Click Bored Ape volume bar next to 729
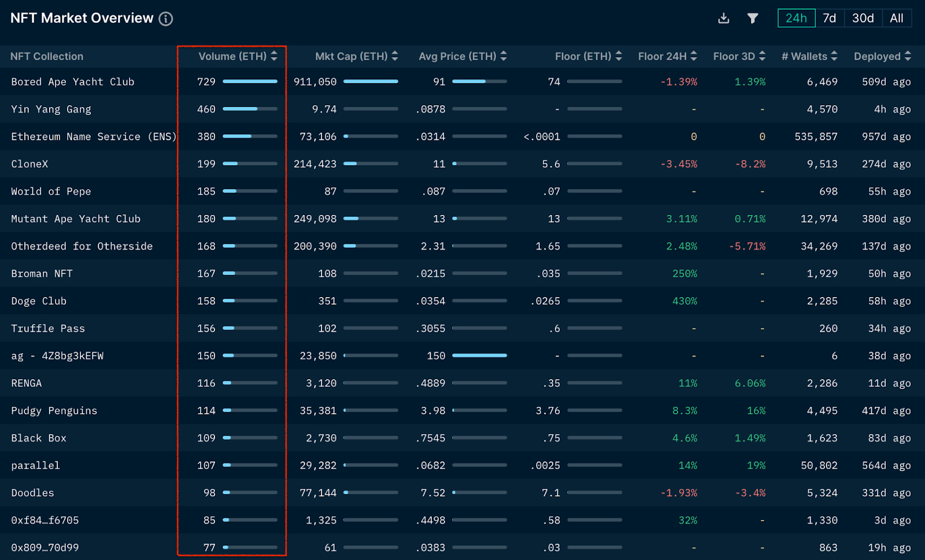Screen dimensions: 925x560 click(x=250, y=81)
